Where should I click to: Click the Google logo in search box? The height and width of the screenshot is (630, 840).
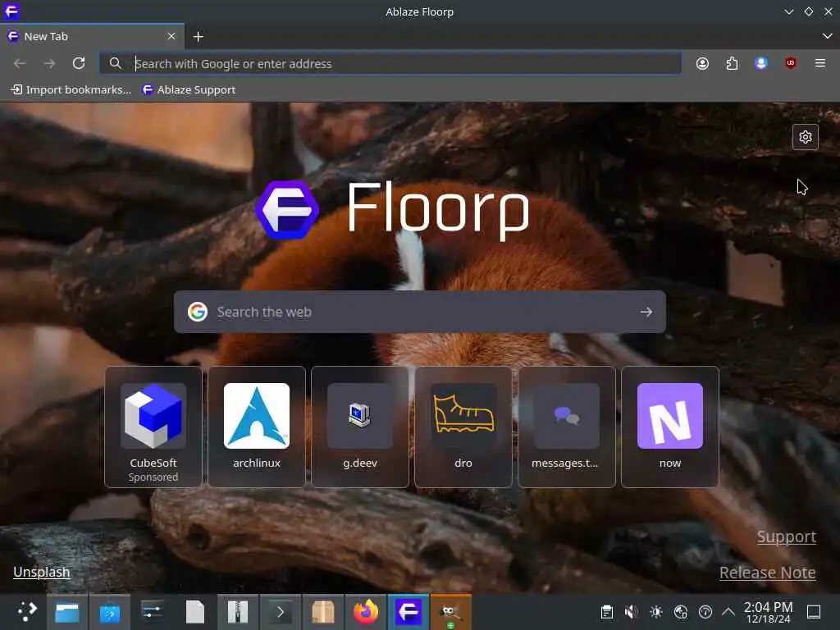pos(198,312)
